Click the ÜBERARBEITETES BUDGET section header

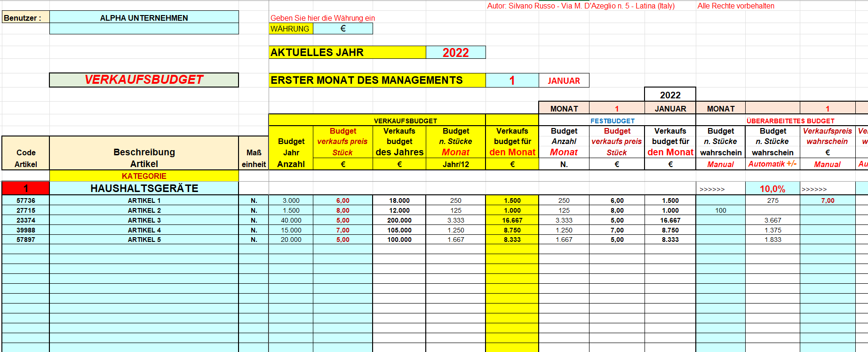pyautogui.click(x=790, y=121)
